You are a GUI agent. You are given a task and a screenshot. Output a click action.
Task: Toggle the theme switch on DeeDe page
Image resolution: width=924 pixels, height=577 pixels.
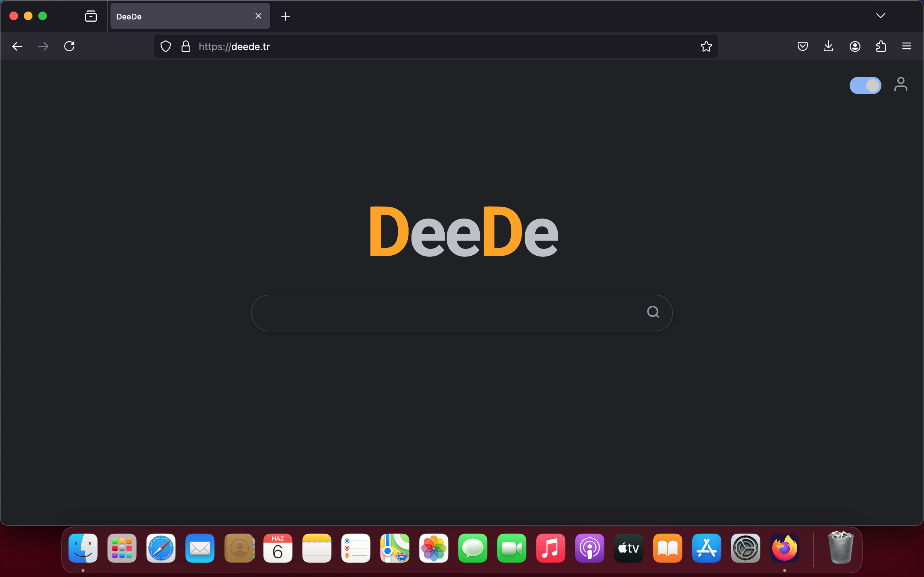tap(865, 85)
